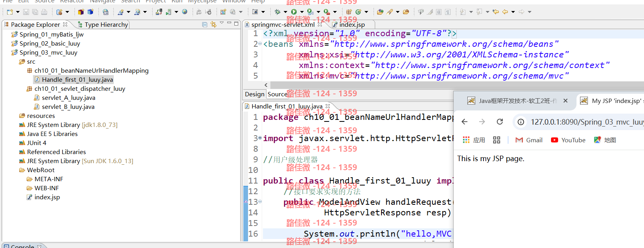Maximize the Package Explorer panel
Image resolution: width=644 pixels, height=248 pixels.
click(x=236, y=24)
